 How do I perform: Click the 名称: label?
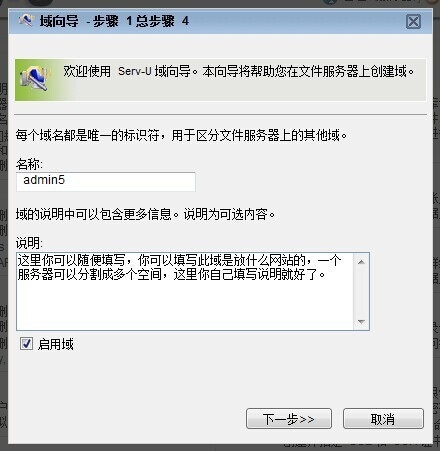tap(29, 164)
